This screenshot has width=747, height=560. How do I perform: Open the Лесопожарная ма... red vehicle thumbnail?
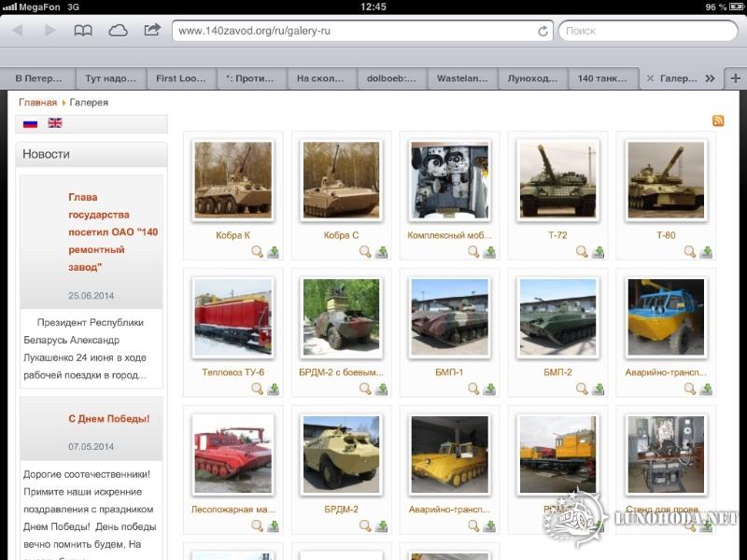pyautogui.click(x=233, y=455)
